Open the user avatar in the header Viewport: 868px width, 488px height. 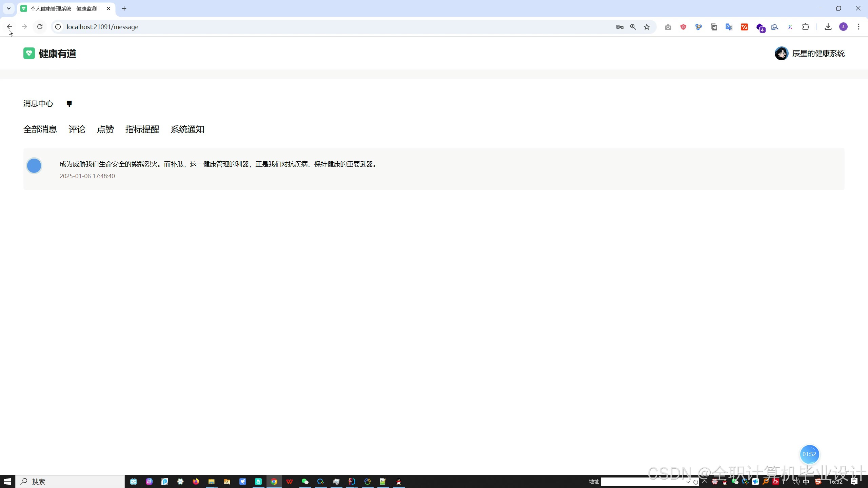tap(781, 54)
